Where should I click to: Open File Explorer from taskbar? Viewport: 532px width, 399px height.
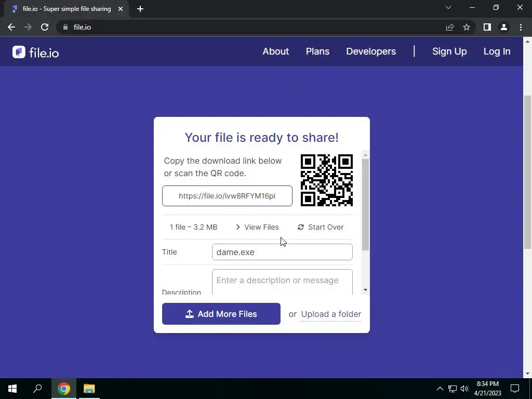(89, 389)
